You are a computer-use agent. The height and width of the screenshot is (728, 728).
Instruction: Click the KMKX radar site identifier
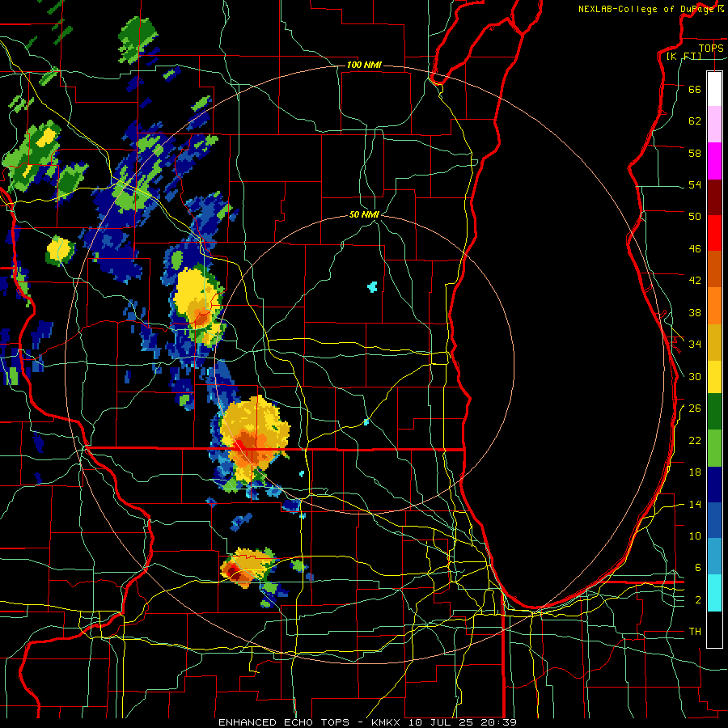(x=387, y=722)
